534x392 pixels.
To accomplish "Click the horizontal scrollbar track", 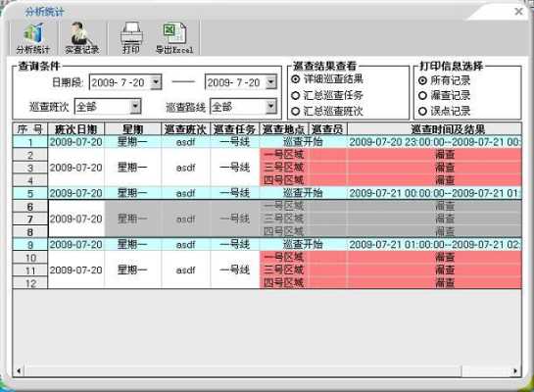I will pyautogui.click(x=486, y=370).
